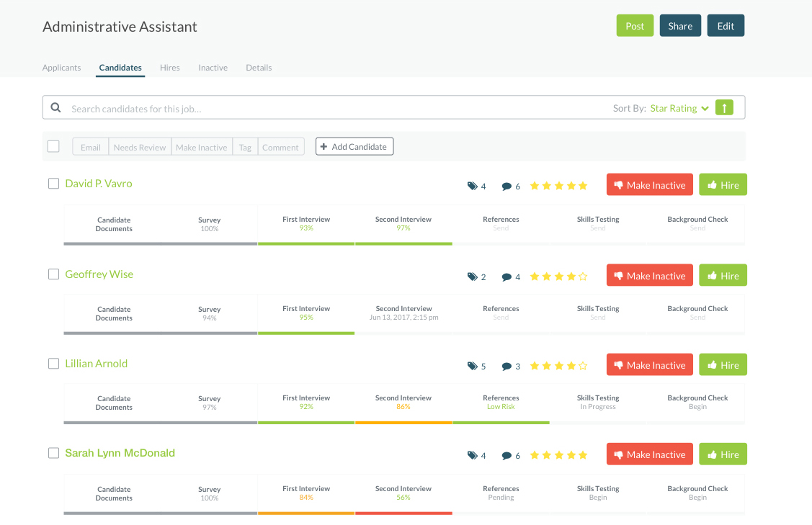The image size is (812, 525).
Task: Expand David P. Vavro's First Interview stage
Action: (x=306, y=223)
